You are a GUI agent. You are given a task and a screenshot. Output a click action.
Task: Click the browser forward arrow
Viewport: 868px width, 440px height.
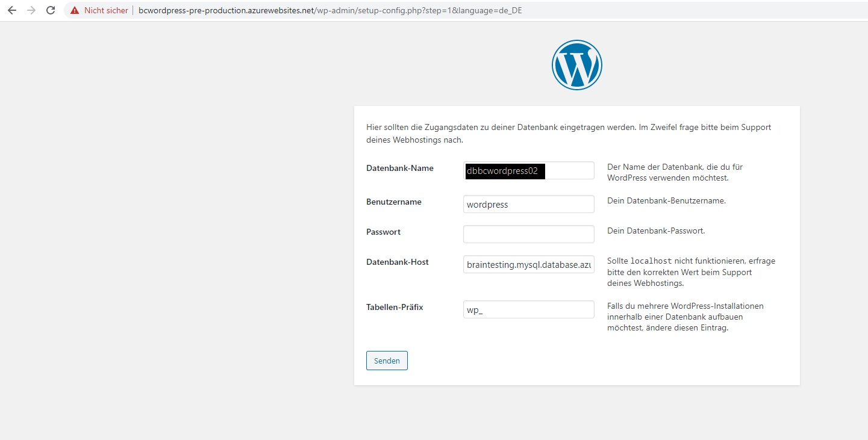pos(31,10)
